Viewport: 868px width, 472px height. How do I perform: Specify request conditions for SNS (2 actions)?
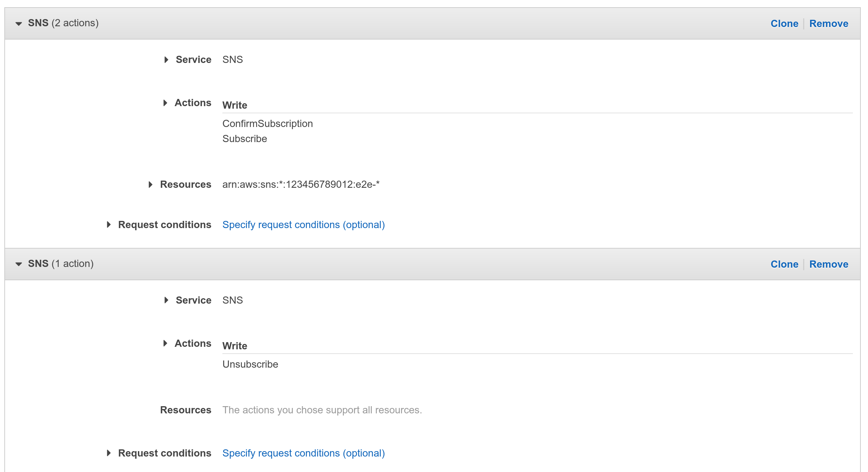point(304,225)
